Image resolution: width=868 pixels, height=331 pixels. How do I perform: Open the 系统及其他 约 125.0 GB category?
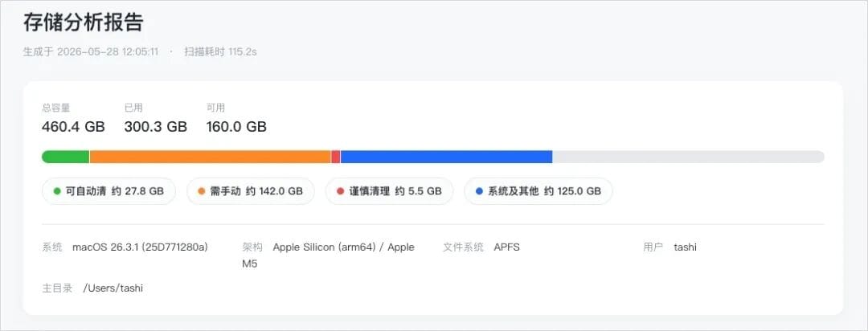coord(538,191)
